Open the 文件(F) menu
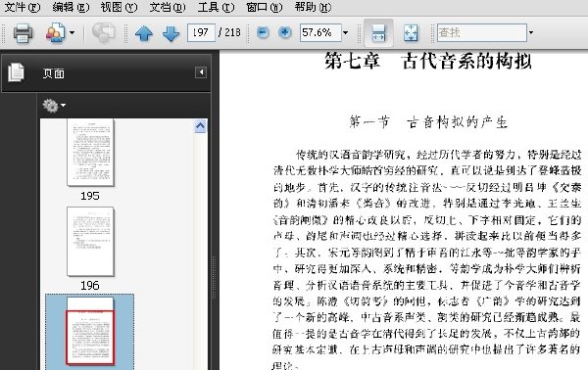588x370 pixels. click(x=23, y=7)
